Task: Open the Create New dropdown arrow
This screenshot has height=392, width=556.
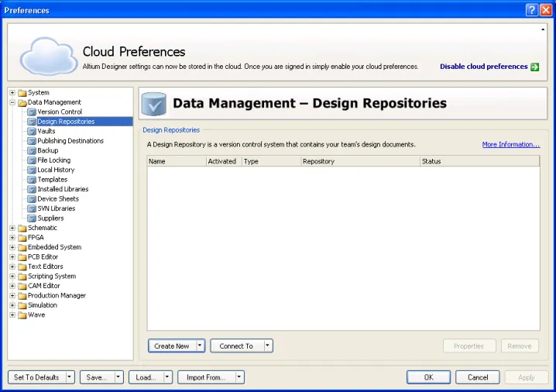Action: coord(200,346)
